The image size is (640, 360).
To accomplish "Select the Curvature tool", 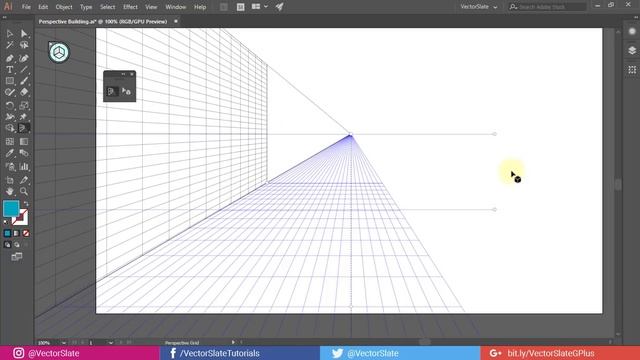I will click(24, 58).
